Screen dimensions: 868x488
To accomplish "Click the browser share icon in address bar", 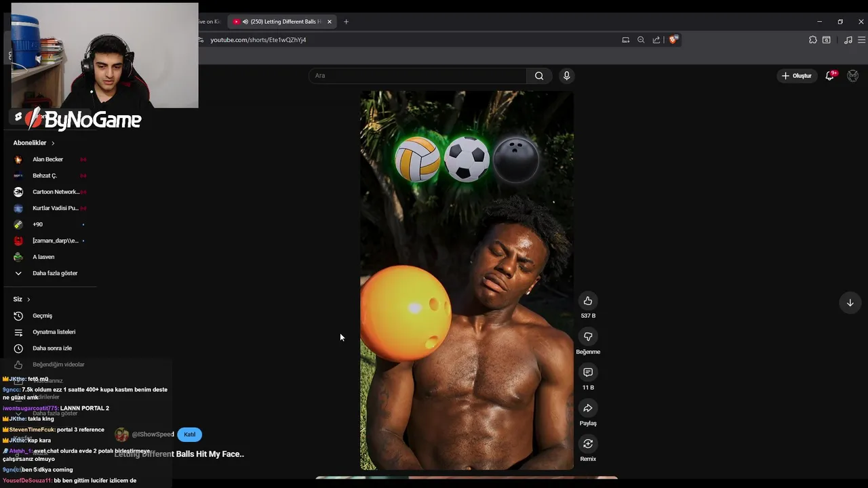I will click(656, 40).
